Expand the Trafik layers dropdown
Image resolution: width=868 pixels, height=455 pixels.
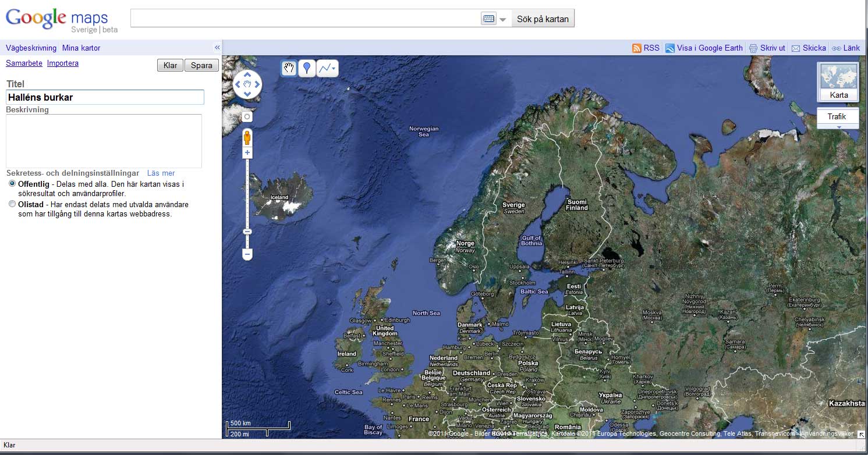point(838,126)
